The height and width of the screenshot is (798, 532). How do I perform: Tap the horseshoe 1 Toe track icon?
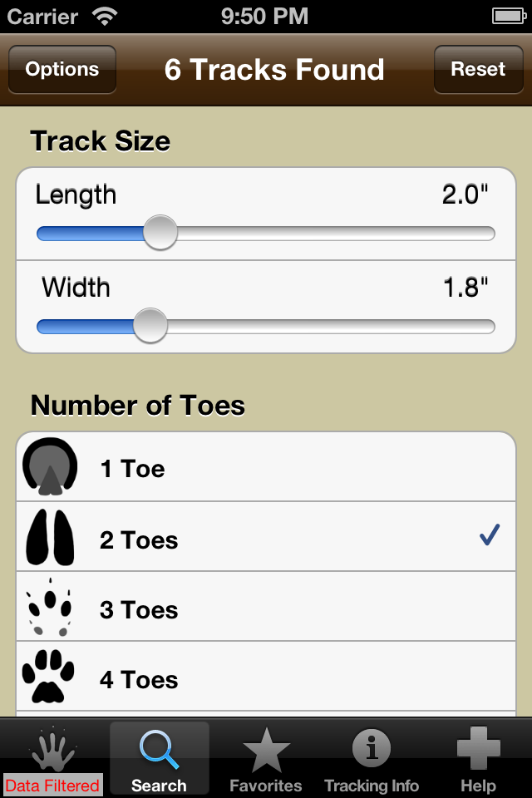tap(50, 466)
